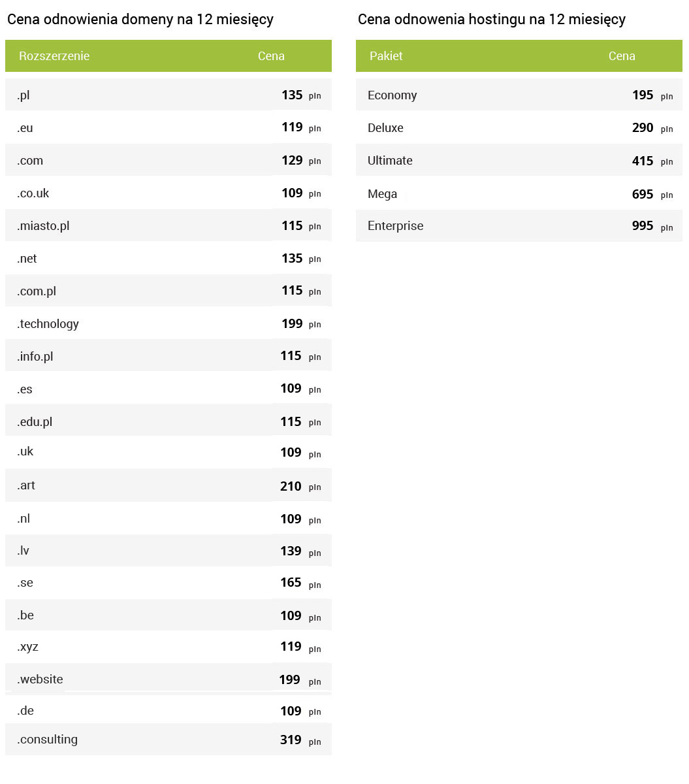Select the .website extension row
This screenshot has height=784, width=689.
[x=168, y=679]
